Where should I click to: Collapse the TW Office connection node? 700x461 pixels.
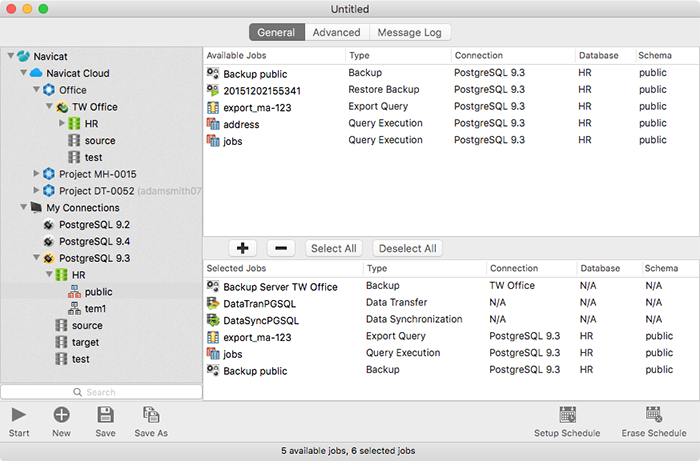[50, 106]
